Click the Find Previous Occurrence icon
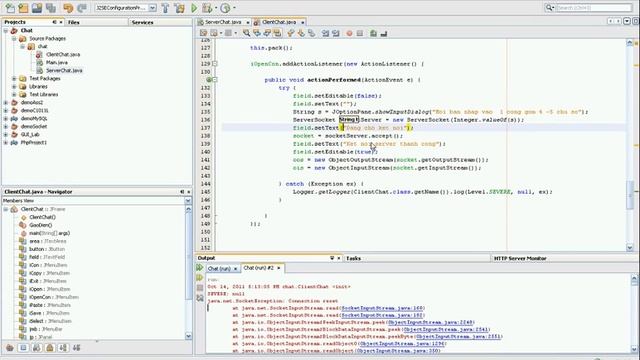Screen dimensions: 640x360 point(257,33)
